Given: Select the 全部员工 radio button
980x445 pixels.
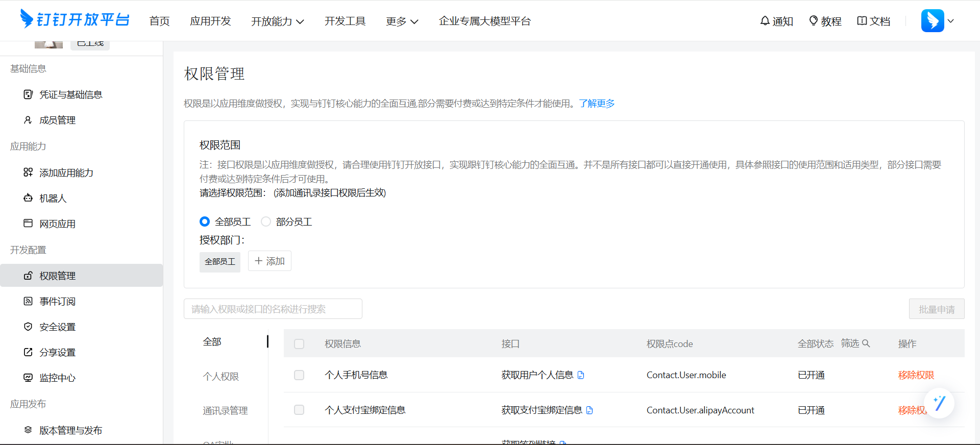Looking at the screenshot, I should coord(205,221).
